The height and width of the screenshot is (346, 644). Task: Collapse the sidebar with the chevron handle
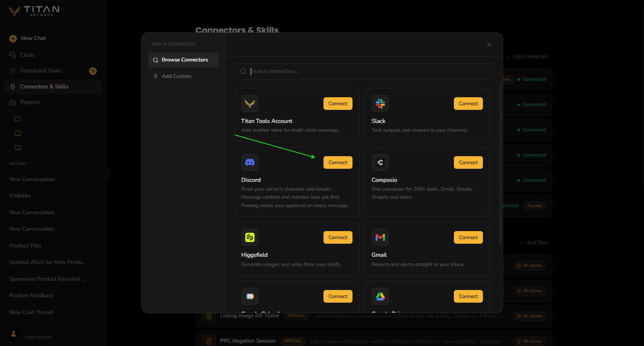106,173
